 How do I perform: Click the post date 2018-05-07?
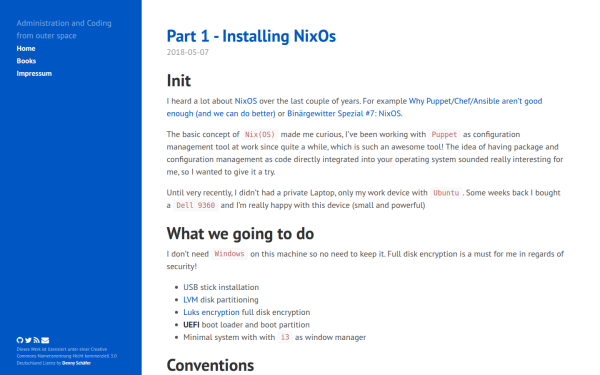[x=188, y=52]
